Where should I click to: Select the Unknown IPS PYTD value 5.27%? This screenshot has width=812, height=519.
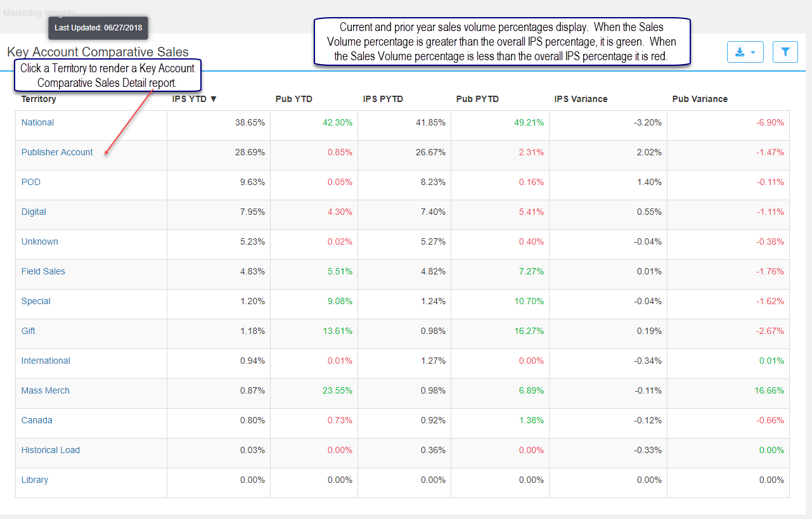[x=433, y=241]
